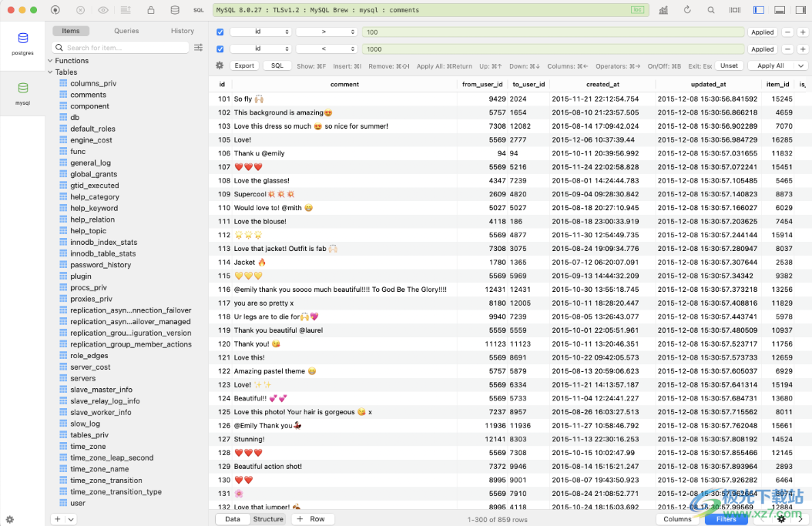Image resolution: width=812 pixels, height=526 pixels.
Task: Uncheck the first filter row checkbox
Action: tap(220, 32)
